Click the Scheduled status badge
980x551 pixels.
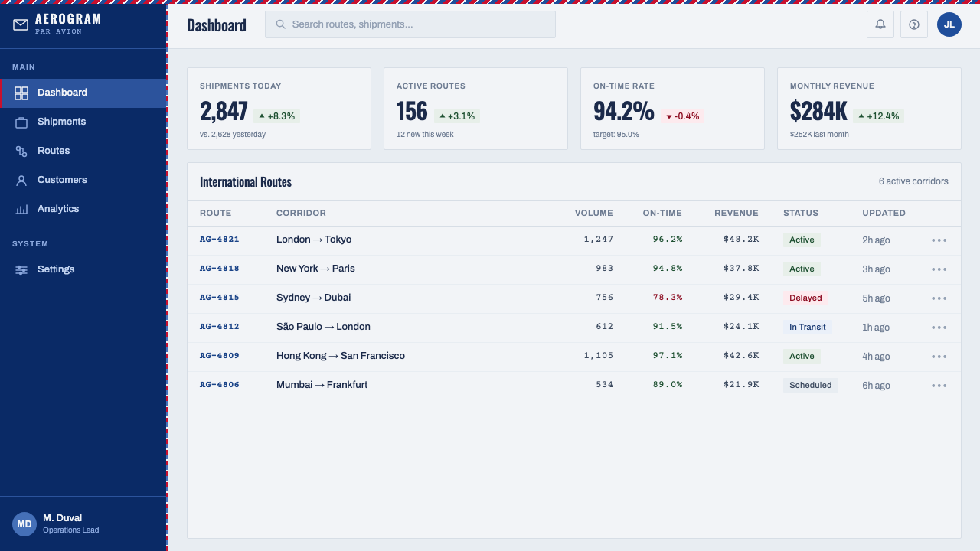coord(810,386)
